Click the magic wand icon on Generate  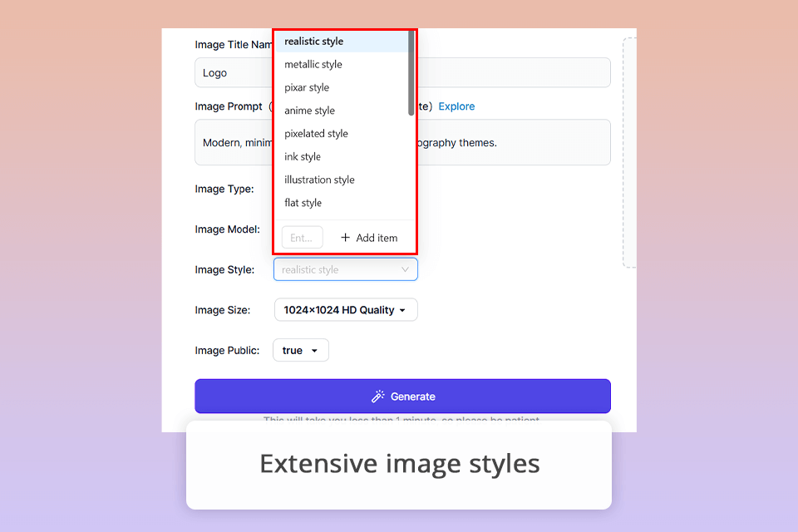377,396
